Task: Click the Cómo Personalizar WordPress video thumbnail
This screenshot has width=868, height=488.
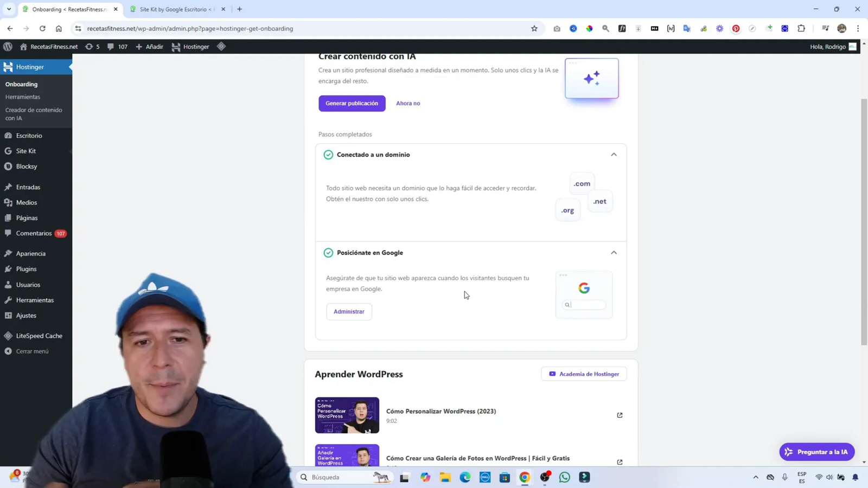Action: click(347, 415)
